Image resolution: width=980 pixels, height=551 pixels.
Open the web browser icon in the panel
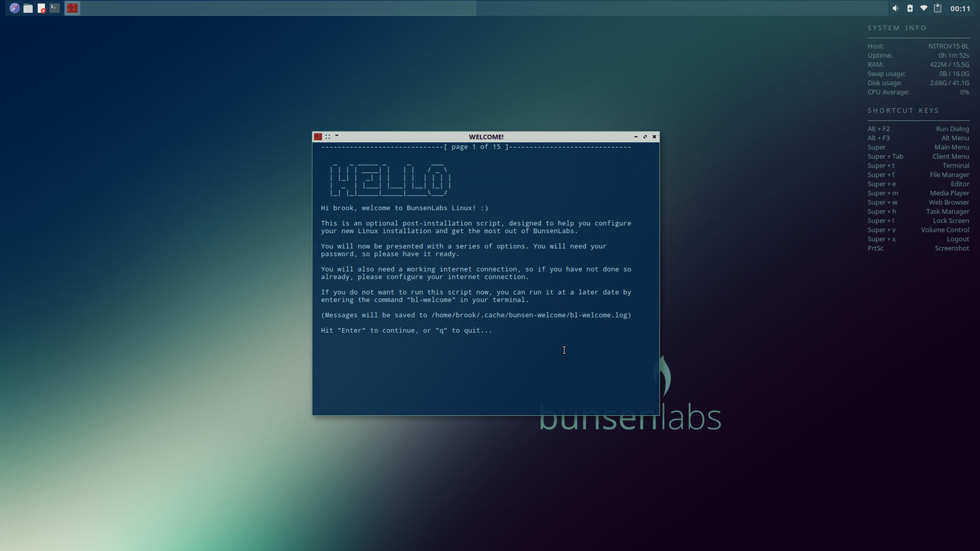(14, 8)
